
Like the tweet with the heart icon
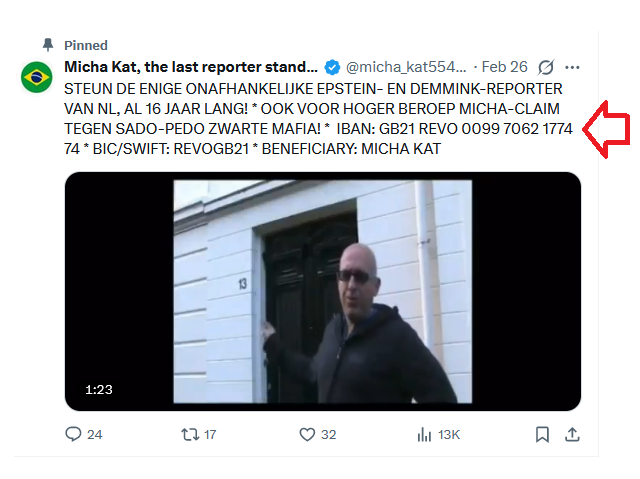tap(307, 434)
